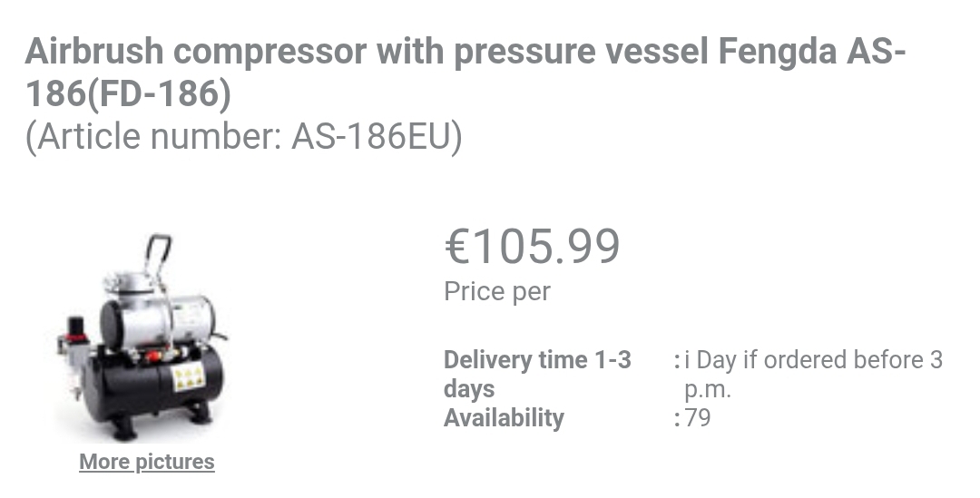Click the red pressure regulator knob in the photo
Image resolution: width=980 pixels, height=498 pixels.
pos(76,322)
